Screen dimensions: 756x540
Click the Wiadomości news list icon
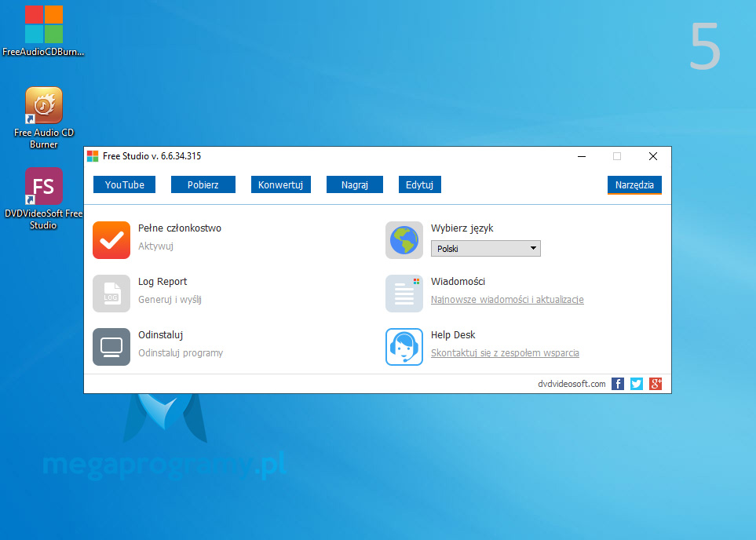(404, 294)
